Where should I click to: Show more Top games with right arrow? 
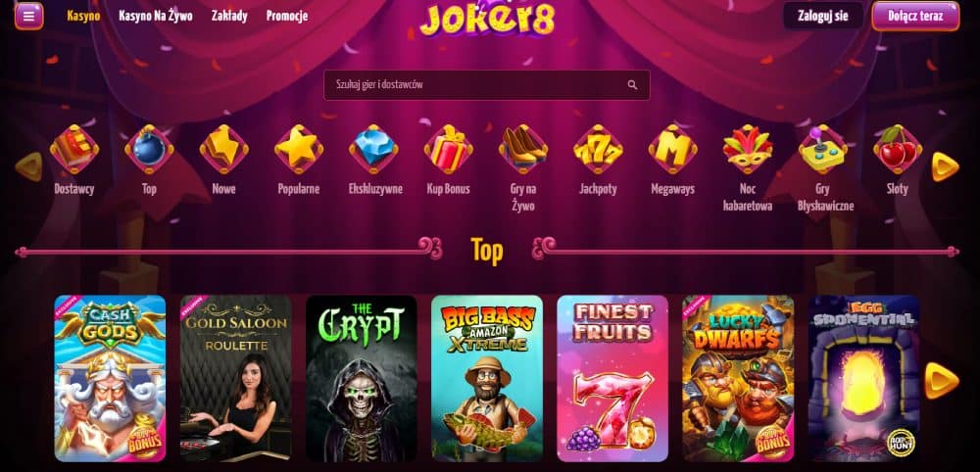(941, 380)
